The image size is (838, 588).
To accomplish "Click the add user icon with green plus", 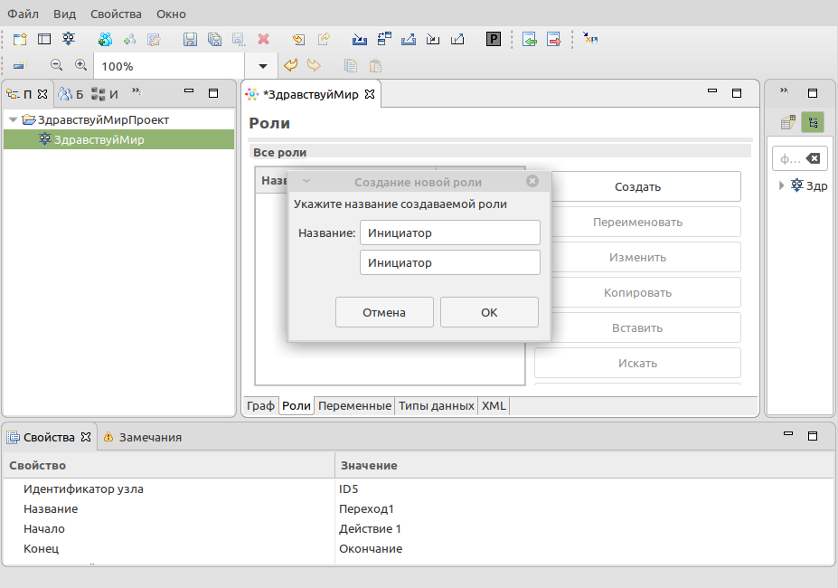I will 129,39.
